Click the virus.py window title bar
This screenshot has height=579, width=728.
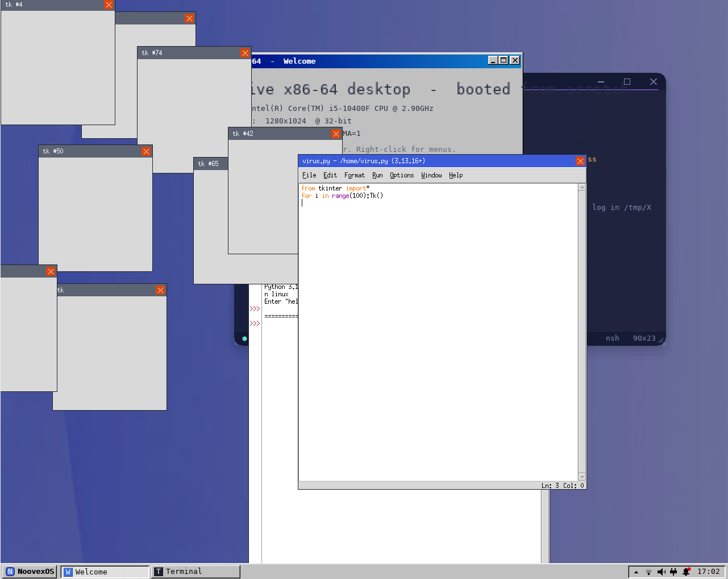tap(438, 161)
